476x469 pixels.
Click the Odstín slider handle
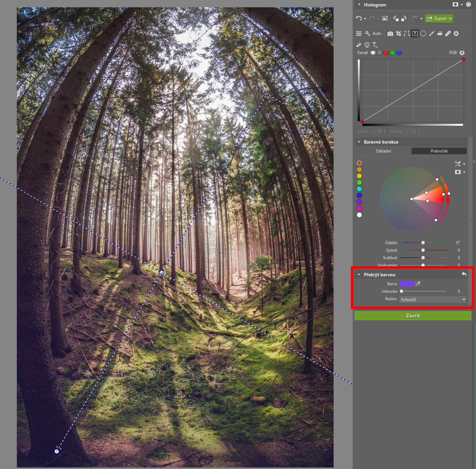coord(423,243)
